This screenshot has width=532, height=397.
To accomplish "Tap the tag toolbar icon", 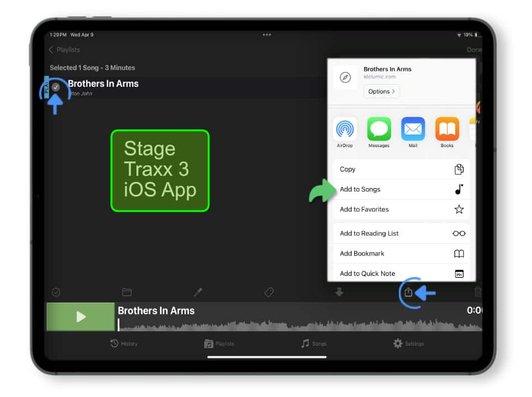I will (268, 292).
